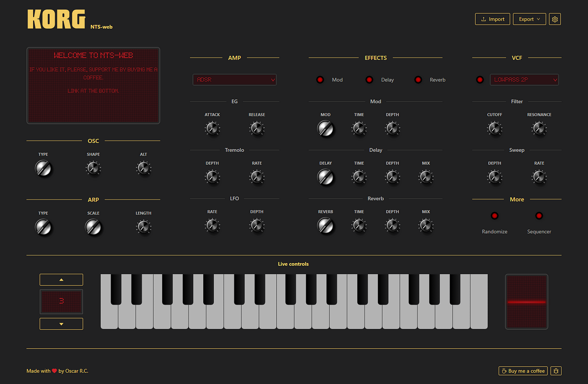Click Buy me a coffee button
Screen dimensions: 588x384
(x=523, y=371)
